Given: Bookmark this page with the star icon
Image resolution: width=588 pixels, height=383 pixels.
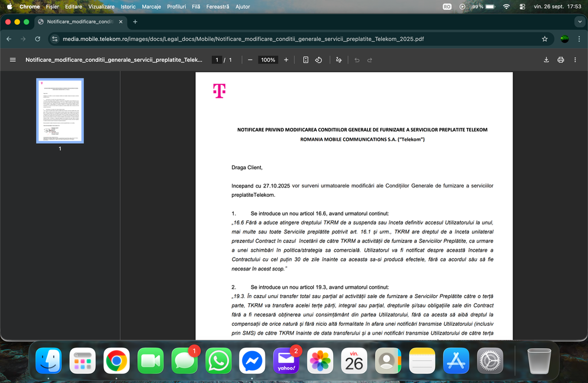Looking at the screenshot, I should click(x=544, y=39).
